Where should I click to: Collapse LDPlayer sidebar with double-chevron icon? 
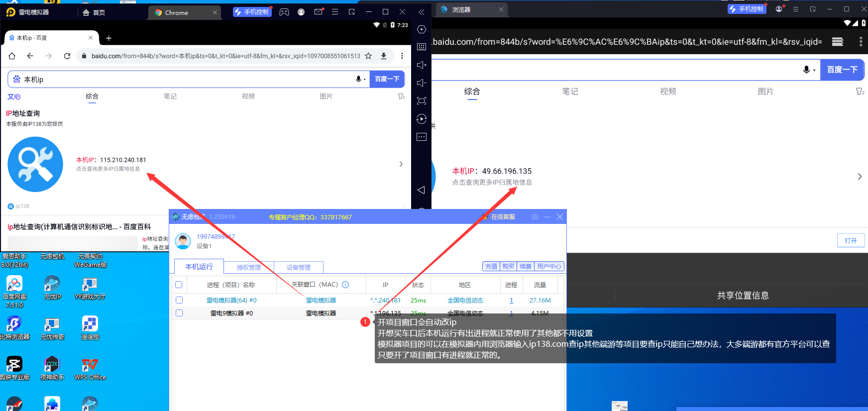point(422,12)
